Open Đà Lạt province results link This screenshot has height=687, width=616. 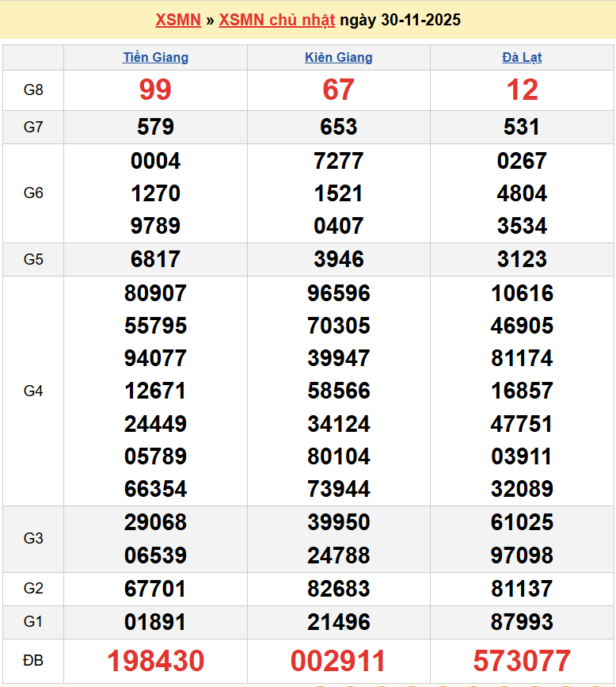[x=522, y=58]
